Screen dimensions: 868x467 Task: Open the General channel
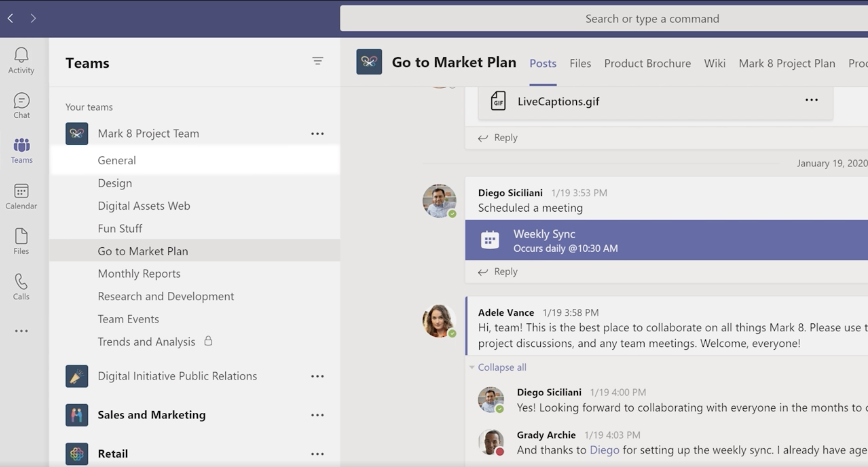click(x=195, y=160)
